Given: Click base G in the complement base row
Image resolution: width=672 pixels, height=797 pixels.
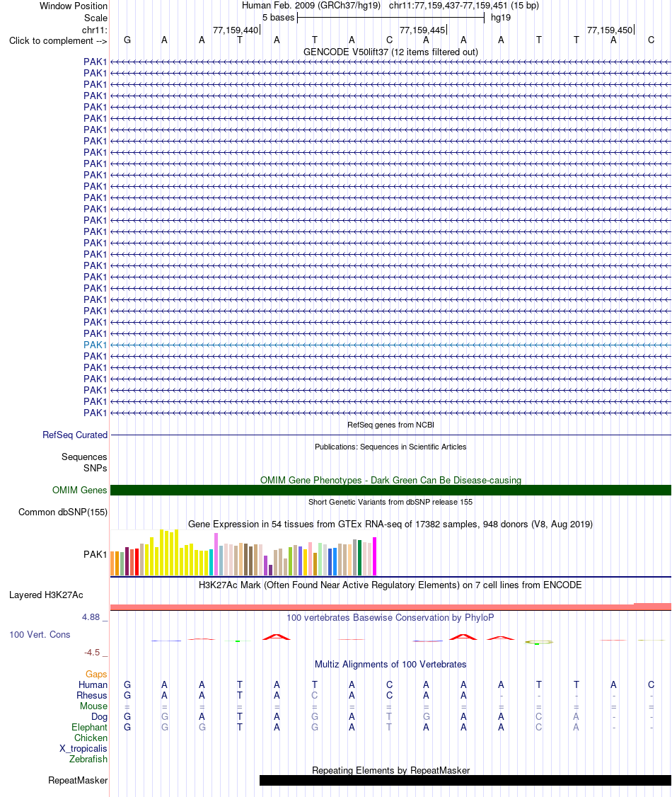Looking at the screenshot, I should [127, 40].
